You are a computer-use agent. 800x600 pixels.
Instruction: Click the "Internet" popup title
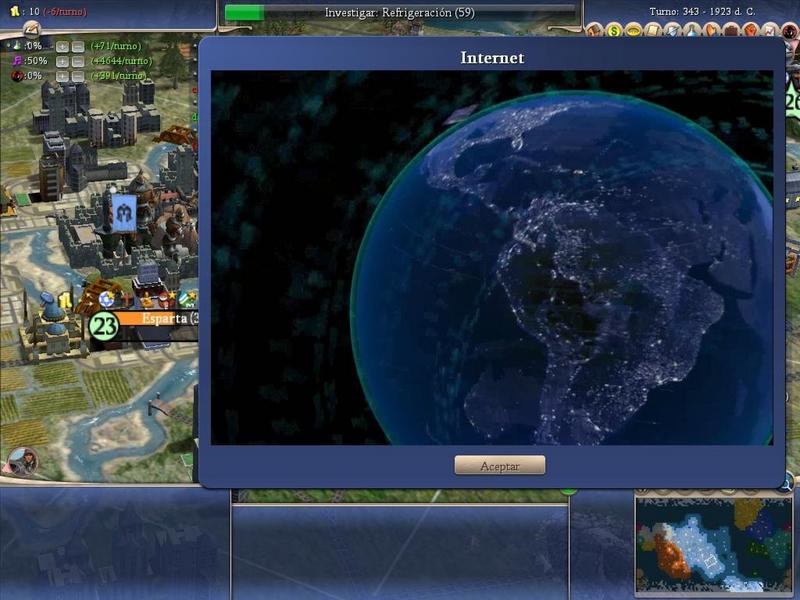tap(492, 57)
